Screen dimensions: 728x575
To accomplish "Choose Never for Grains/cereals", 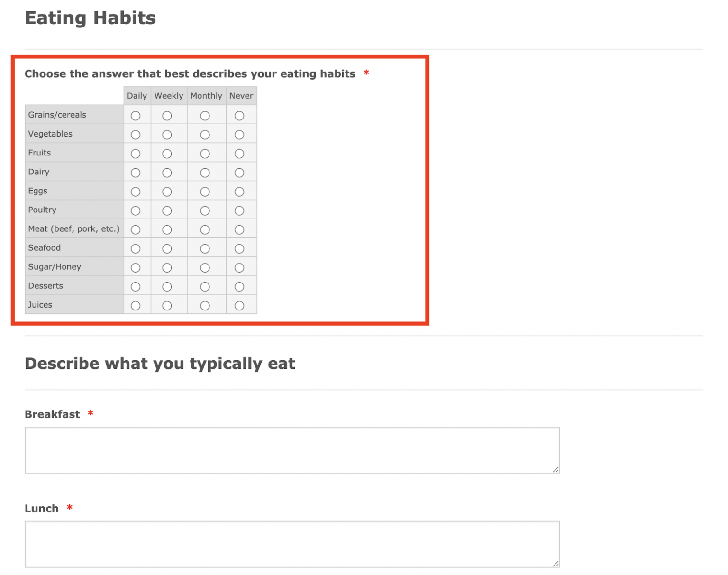I will click(239, 116).
